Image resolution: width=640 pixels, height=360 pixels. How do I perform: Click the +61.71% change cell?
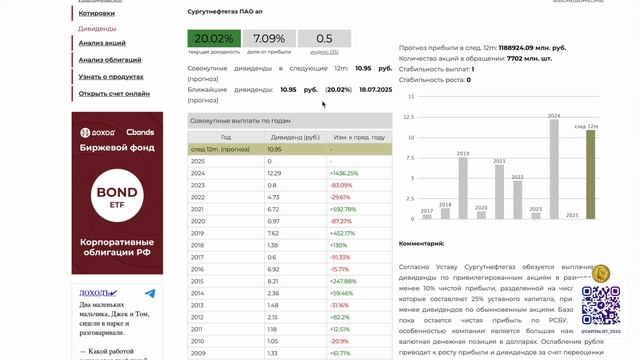[x=359, y=353]
